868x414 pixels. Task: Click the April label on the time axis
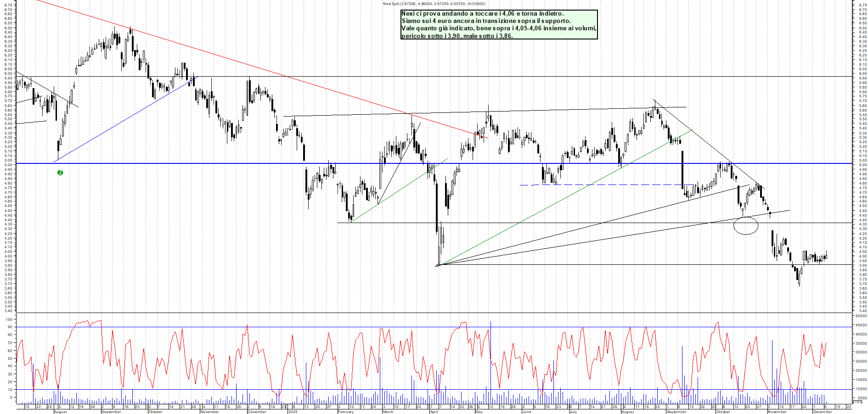434,412
